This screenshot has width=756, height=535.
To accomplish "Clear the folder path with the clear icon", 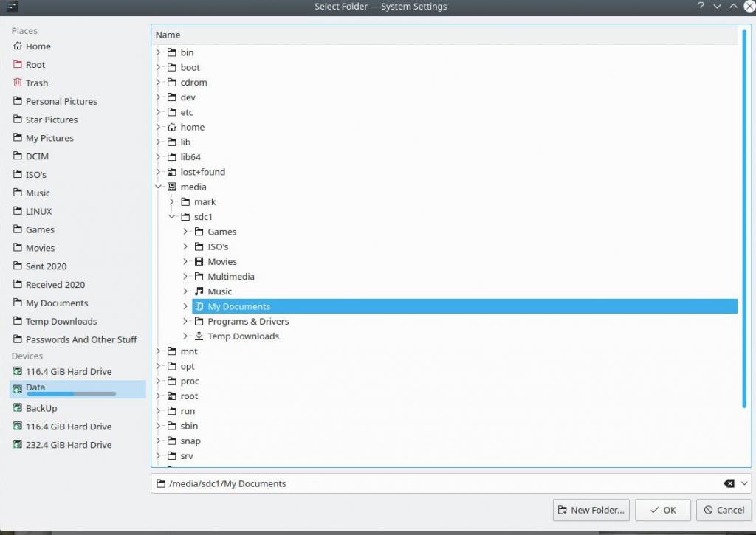I will coord(729,483).
